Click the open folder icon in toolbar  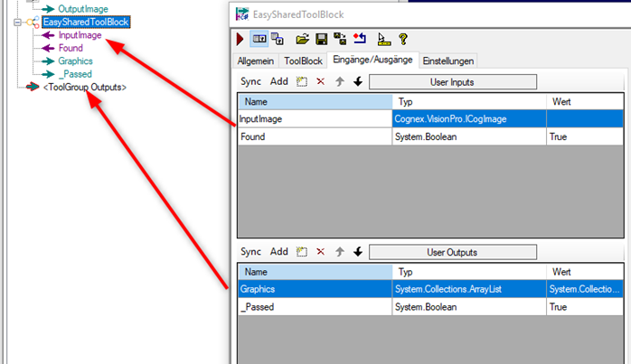click(x=303, y=39)
